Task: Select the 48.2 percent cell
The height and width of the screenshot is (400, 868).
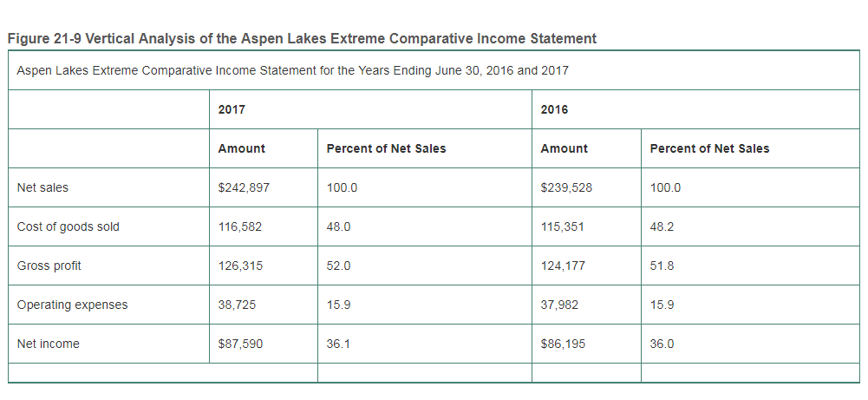Action: click(x=662, y=226)
